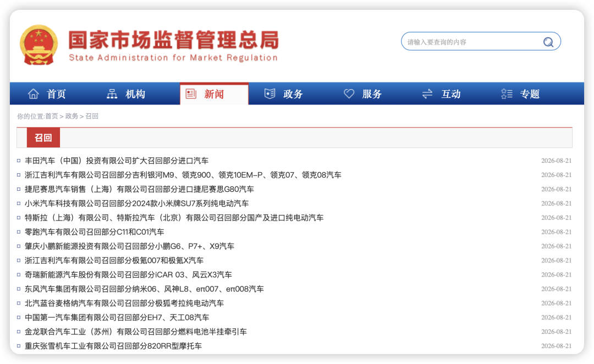Open 中国第一汽车 EH7 recall notice
The width and height of the screenshot is (594, 364).
click(x=117, y=317)
